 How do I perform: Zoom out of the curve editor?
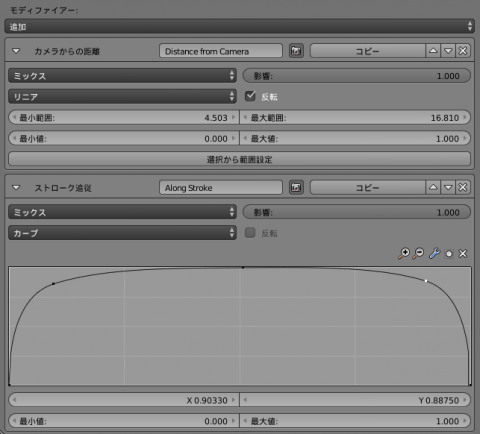tap(418, 253)
